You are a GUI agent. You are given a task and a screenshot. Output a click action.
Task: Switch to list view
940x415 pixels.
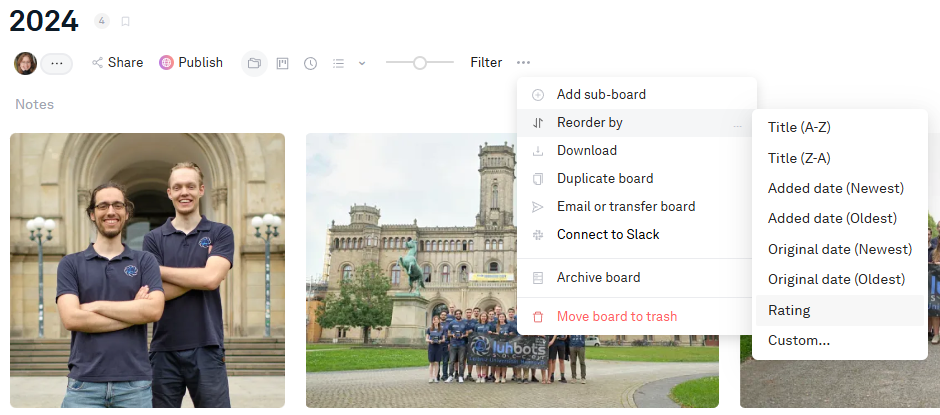click(x=339, y=63)
